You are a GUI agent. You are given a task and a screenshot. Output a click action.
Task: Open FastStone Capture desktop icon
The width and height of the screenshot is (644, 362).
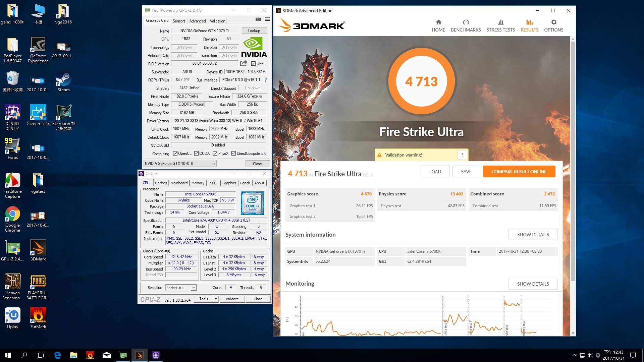(x=13, y=185)
